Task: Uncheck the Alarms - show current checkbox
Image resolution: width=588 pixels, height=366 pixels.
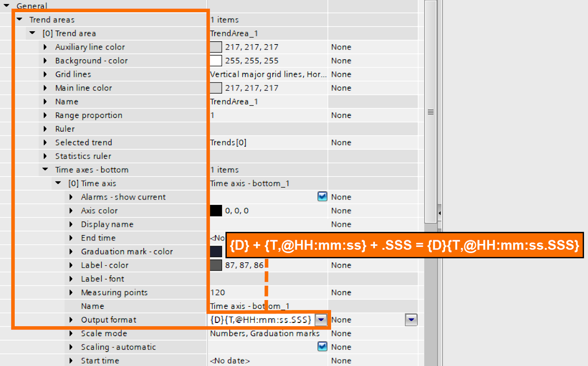Action: 322,196
